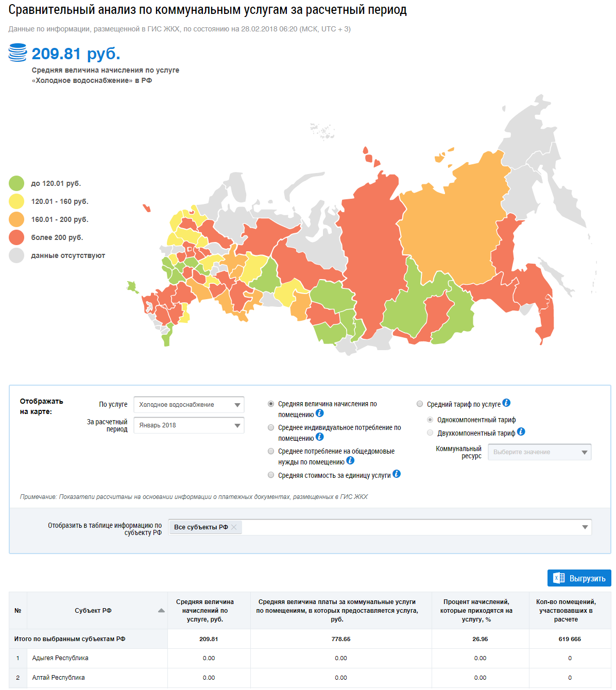Click Адыгея Республика row in table

point(60,658)
